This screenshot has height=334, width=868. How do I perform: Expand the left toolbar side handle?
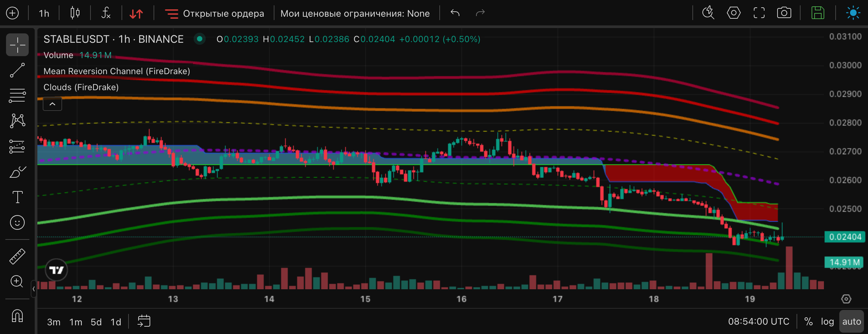pos(33,289)
